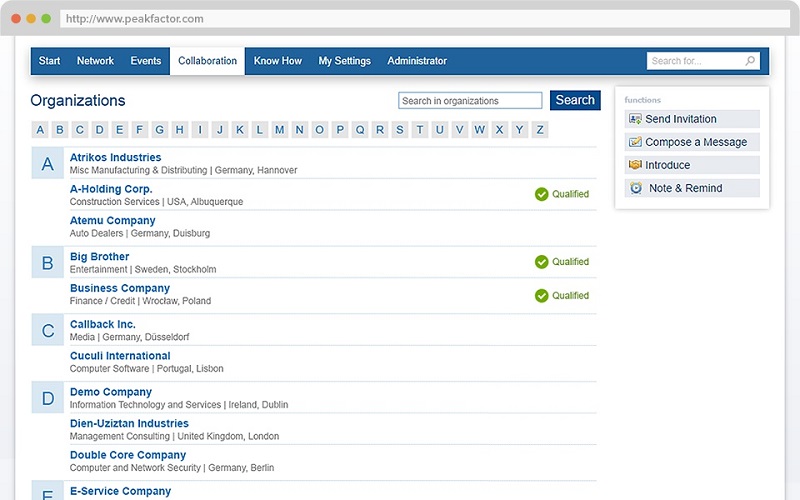The image size is (800, 500).
Task: Filter organizations by letter C
Action: point(80,130)
